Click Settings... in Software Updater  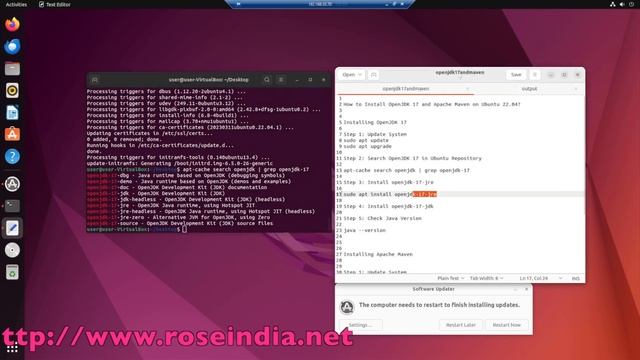(x=361, y=325)
